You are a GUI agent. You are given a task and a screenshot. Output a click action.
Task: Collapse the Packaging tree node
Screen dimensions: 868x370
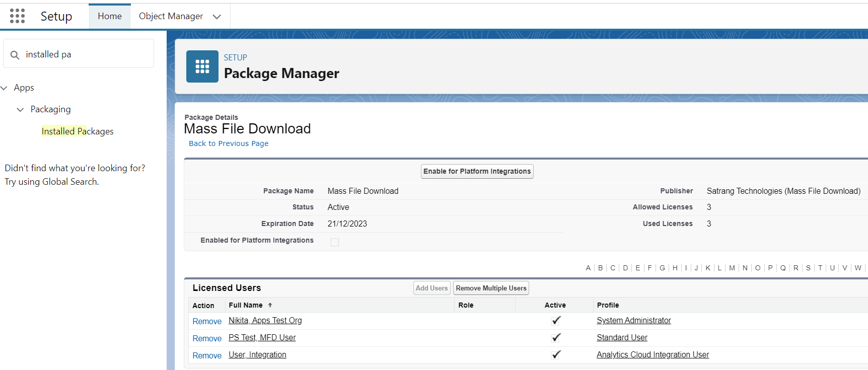point(20,110)
